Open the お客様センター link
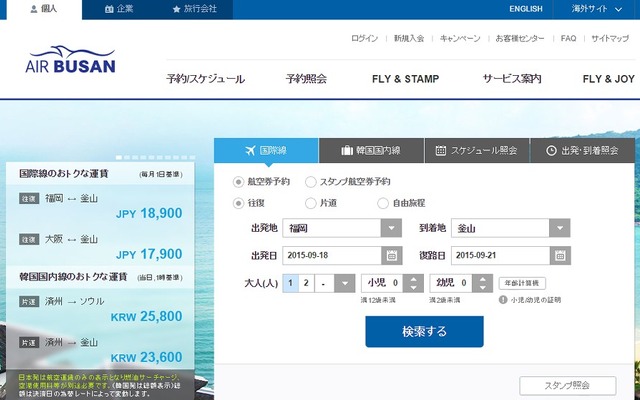640x400 pixels. 520,38
